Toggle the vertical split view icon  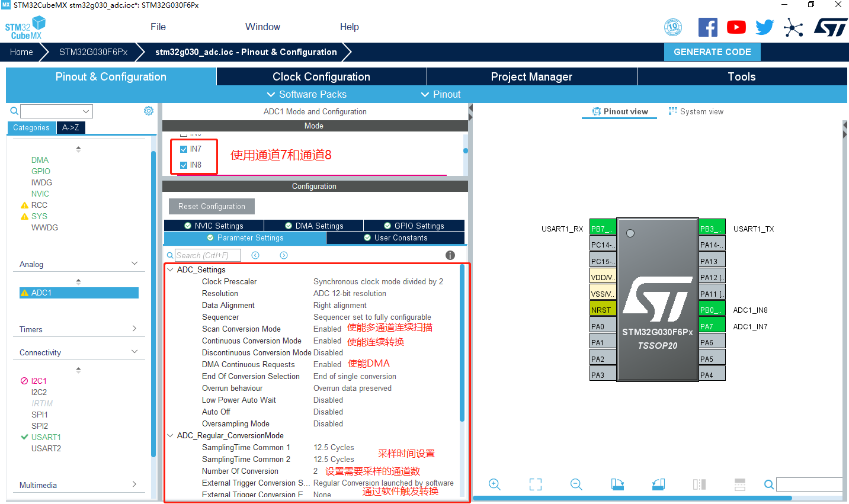[x=699, y=484]
